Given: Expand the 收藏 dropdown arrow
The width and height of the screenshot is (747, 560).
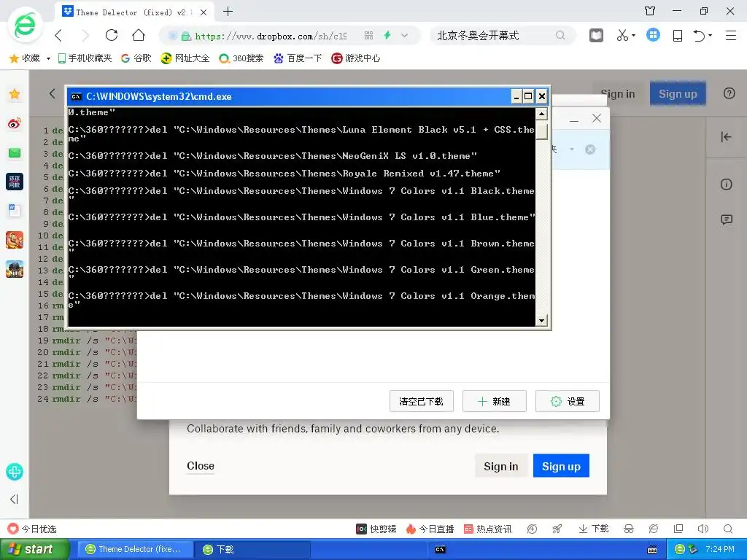Looking at the screenshot, I should click(48, 58).
